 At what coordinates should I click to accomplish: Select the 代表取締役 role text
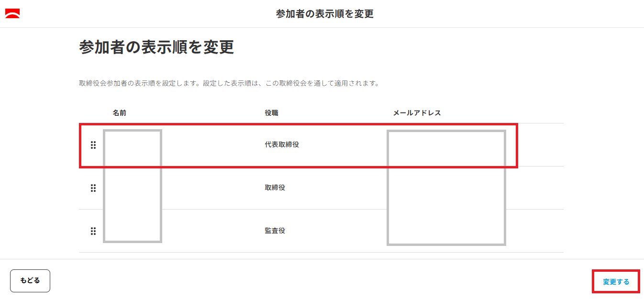point(282,144)
